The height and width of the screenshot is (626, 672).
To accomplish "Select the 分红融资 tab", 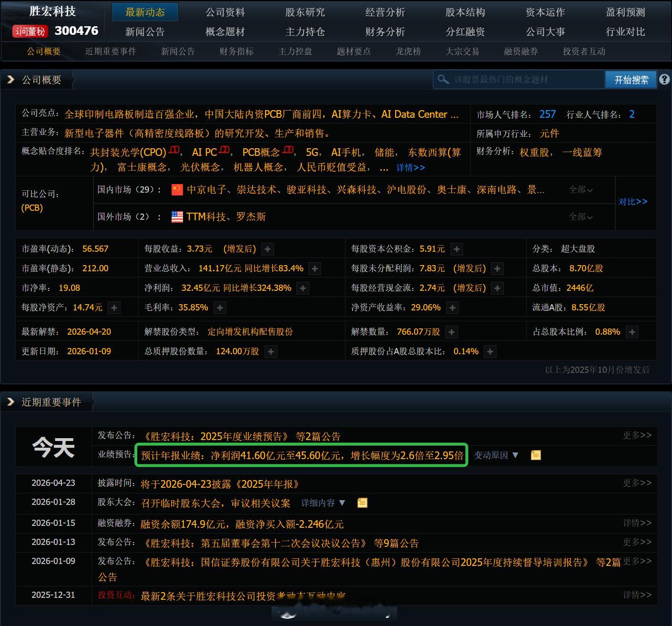I will point(465,32).
